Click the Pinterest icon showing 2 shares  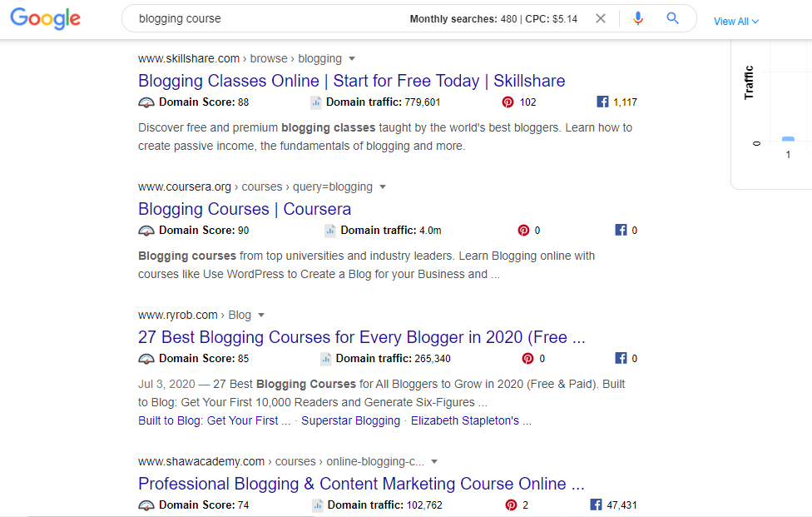pos(511,505)
